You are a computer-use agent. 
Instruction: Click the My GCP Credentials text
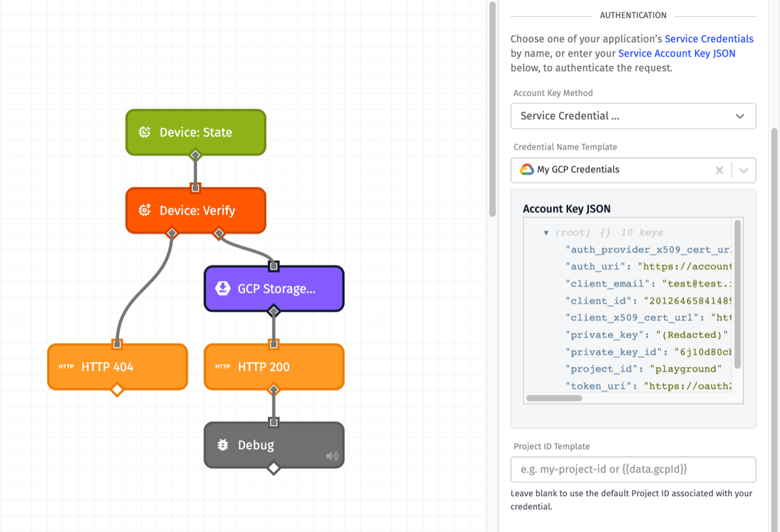pos(578,170)
